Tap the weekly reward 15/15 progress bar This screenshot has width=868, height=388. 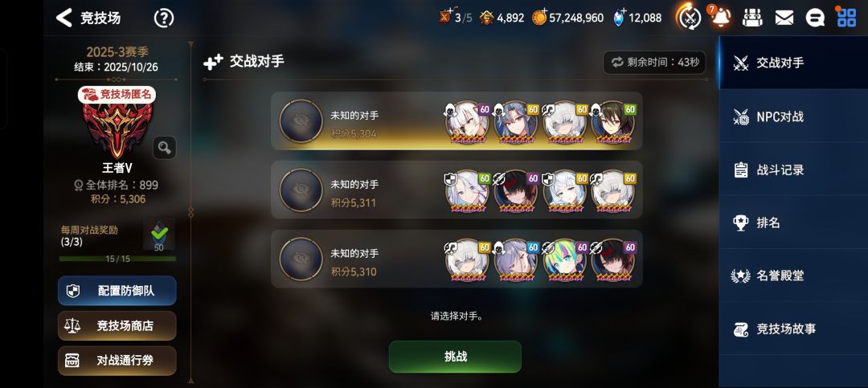click(117, 259)
